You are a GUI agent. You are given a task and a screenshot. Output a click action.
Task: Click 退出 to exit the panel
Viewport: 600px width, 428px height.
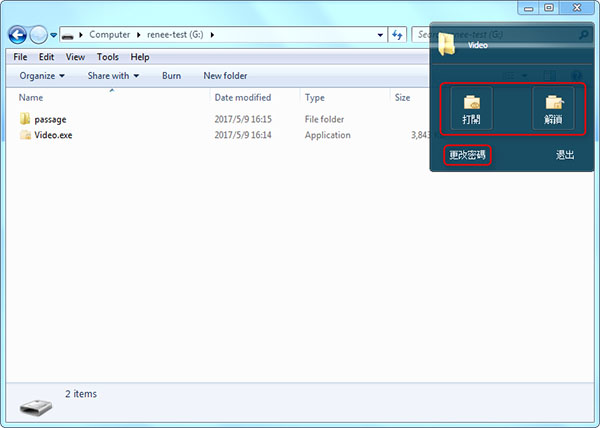[x=565, y=155]
